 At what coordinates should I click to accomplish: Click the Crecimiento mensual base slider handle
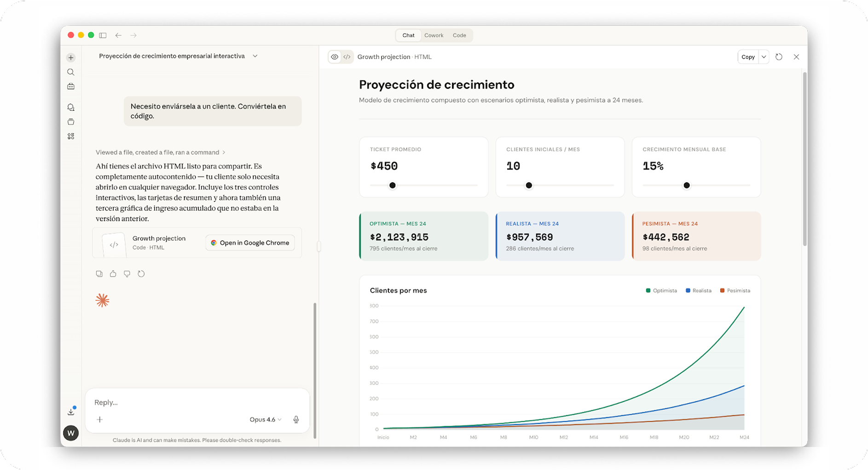pos(687,185)
